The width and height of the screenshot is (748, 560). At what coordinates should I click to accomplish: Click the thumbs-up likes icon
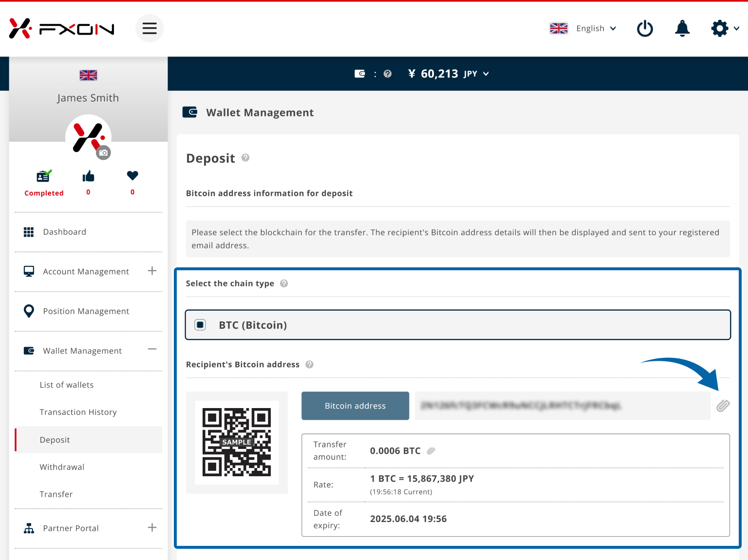[88, 176]
